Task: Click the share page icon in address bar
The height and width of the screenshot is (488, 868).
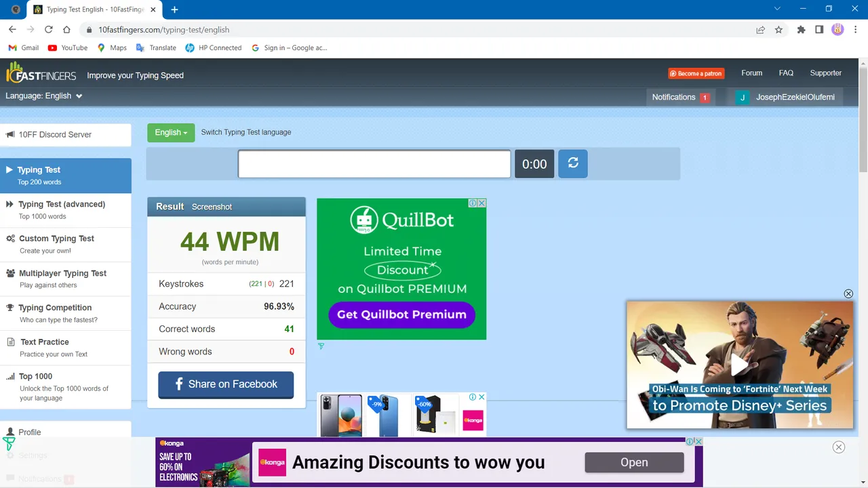Action: [x=761, y=30]
